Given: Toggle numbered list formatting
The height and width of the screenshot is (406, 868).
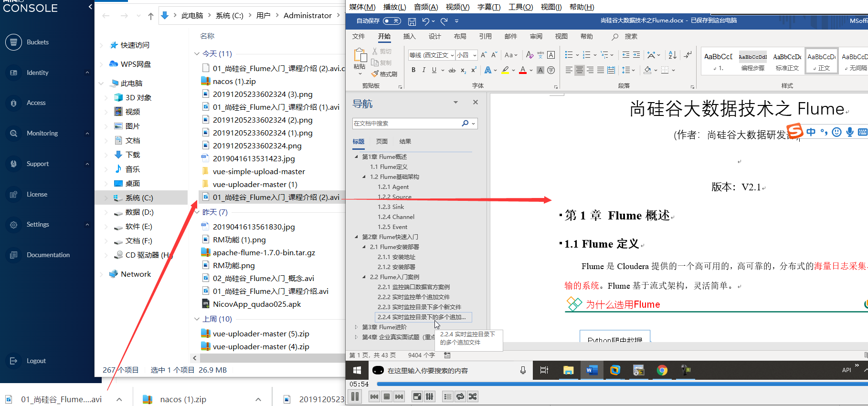Looking at the screenshot, I should click(x=587, y=55).
